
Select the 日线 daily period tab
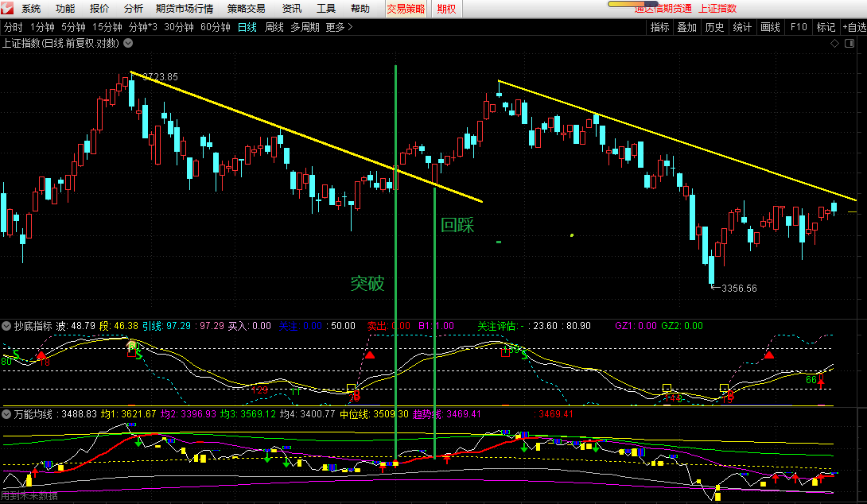[247, 27]
